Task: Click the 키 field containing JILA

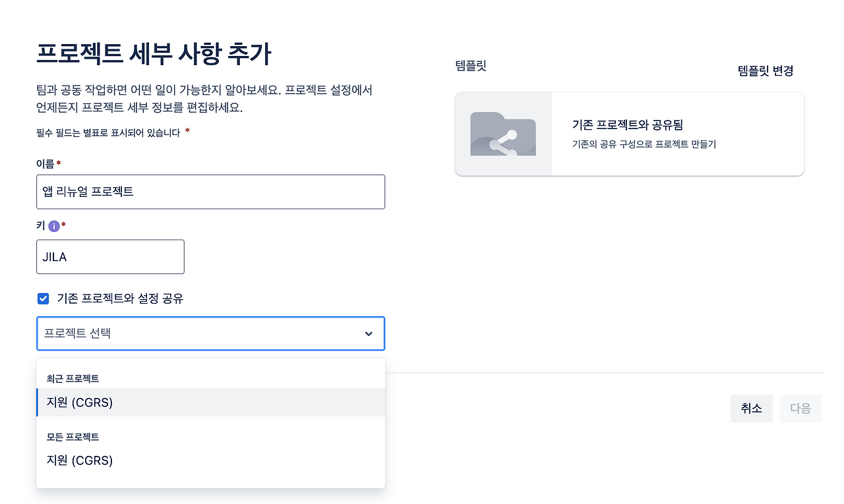Action: (110, 257)
